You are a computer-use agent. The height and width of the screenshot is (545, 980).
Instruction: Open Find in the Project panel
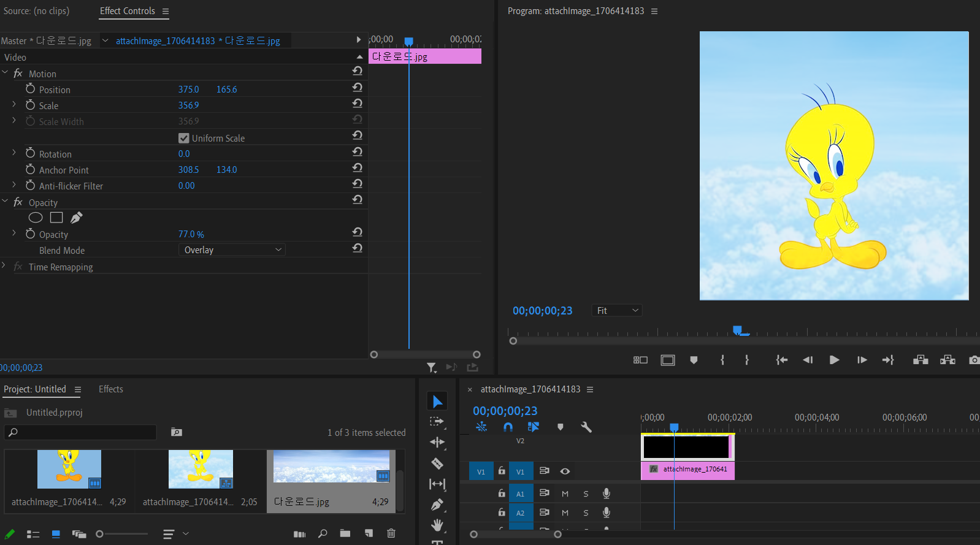point(323,533)
